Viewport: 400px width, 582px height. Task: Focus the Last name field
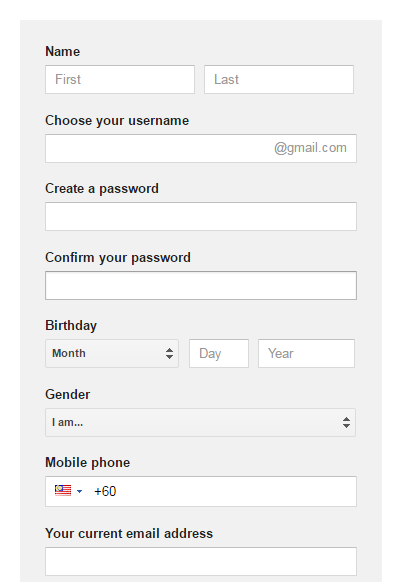pyautogui.click(x=279, y=79)
